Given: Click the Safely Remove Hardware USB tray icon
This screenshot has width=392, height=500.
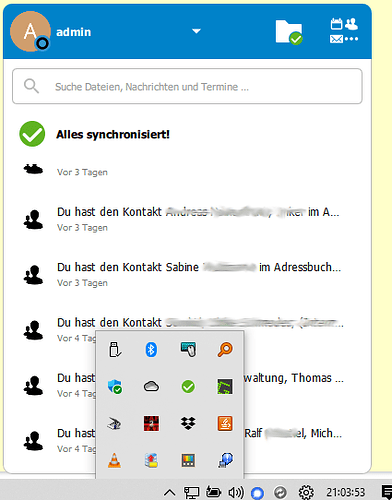Looking at the screenshot, I should pos(115,350).
